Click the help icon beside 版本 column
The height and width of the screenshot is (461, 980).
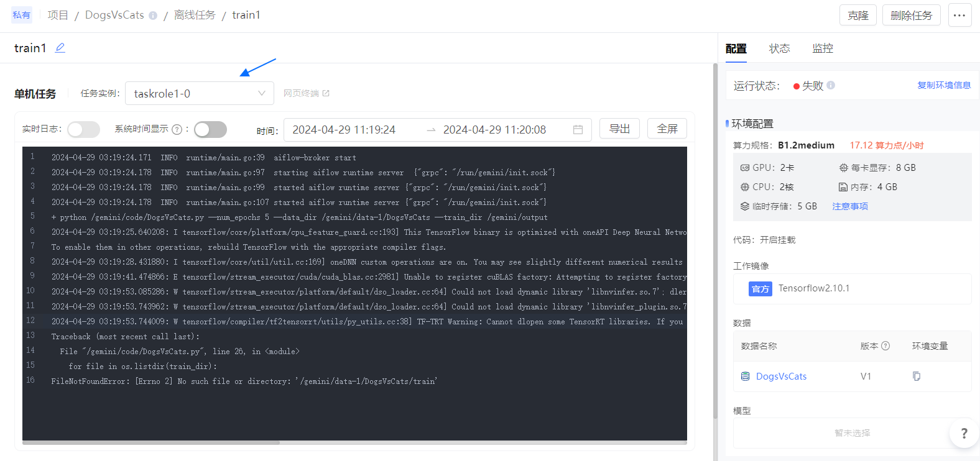[x=885, y=346]
